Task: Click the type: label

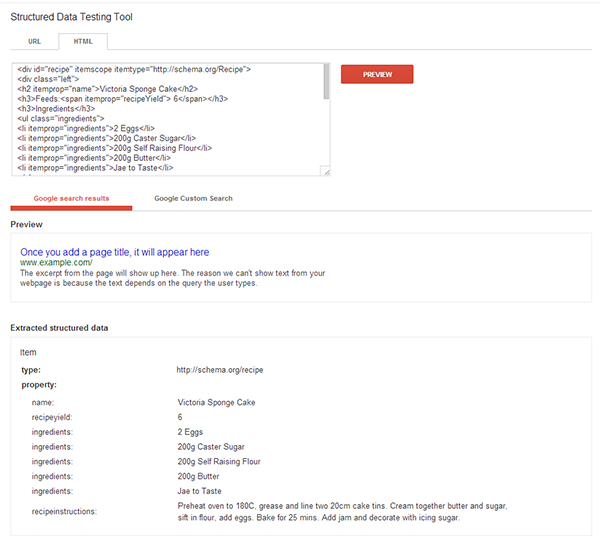Action: click(x=31, y=370)
